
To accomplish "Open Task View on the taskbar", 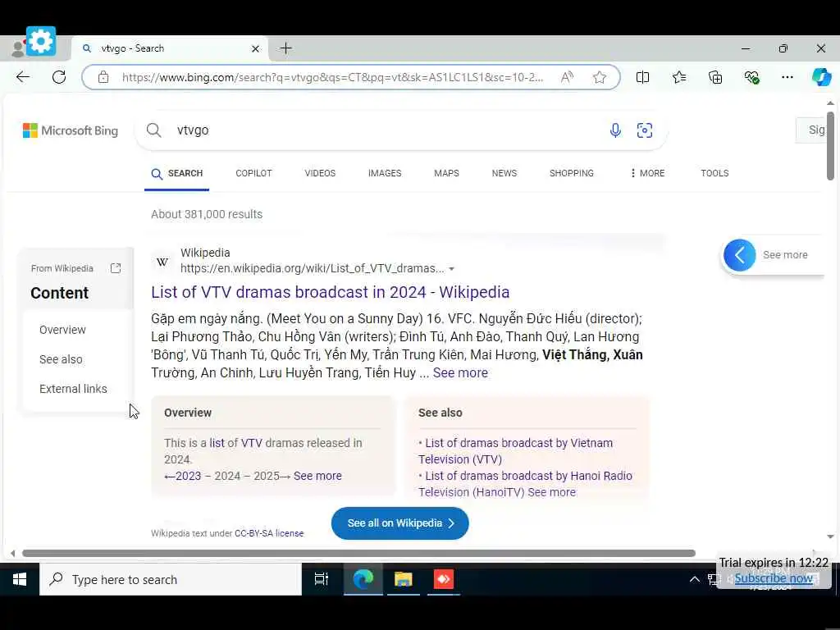I will coord(322,579).
